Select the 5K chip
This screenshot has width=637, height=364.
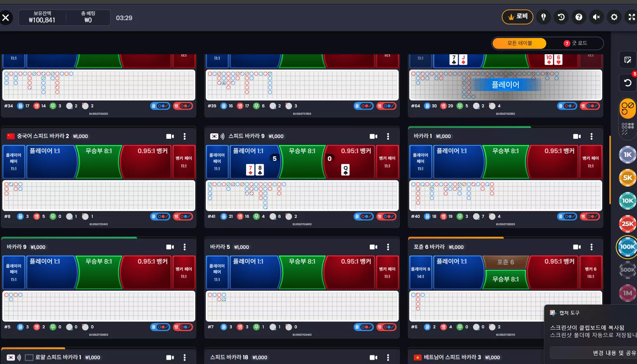click(x=628, y=178)
